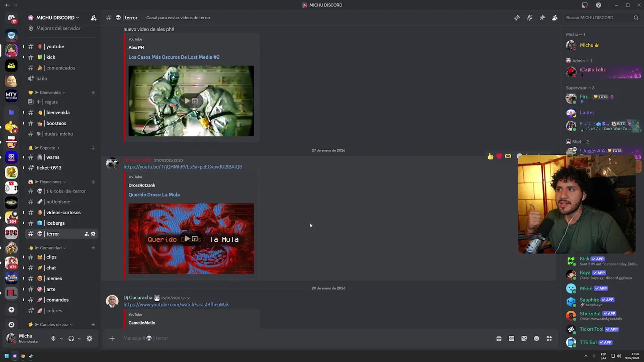The width and height of the screenshot is (644, 362).
Task: Click Windows Start button in taskbar
Action: (x=7, y=356)
